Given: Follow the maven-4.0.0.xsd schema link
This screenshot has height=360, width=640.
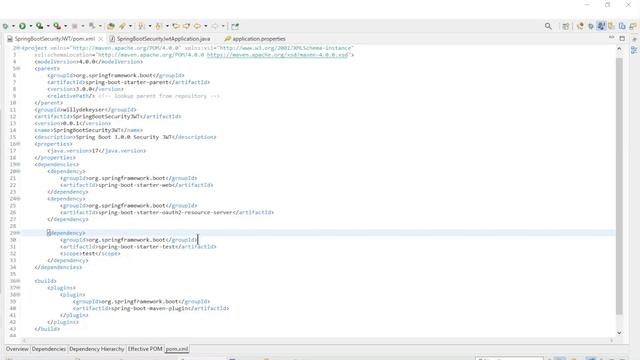Looking at the screenshot, I should [x=278, y=55].
